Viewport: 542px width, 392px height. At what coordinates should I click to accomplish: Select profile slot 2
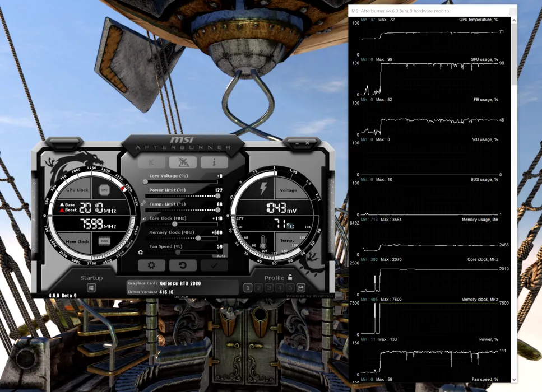[x=258, y=288]
